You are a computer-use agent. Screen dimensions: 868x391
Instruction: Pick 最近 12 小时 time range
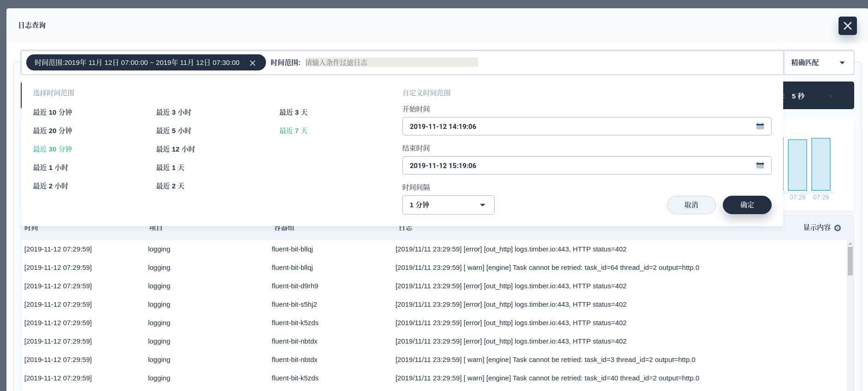[x=176, y=149]
